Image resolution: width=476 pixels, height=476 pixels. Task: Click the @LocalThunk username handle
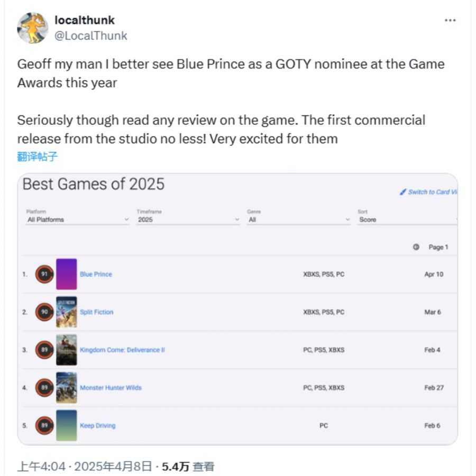coord(91,36)
